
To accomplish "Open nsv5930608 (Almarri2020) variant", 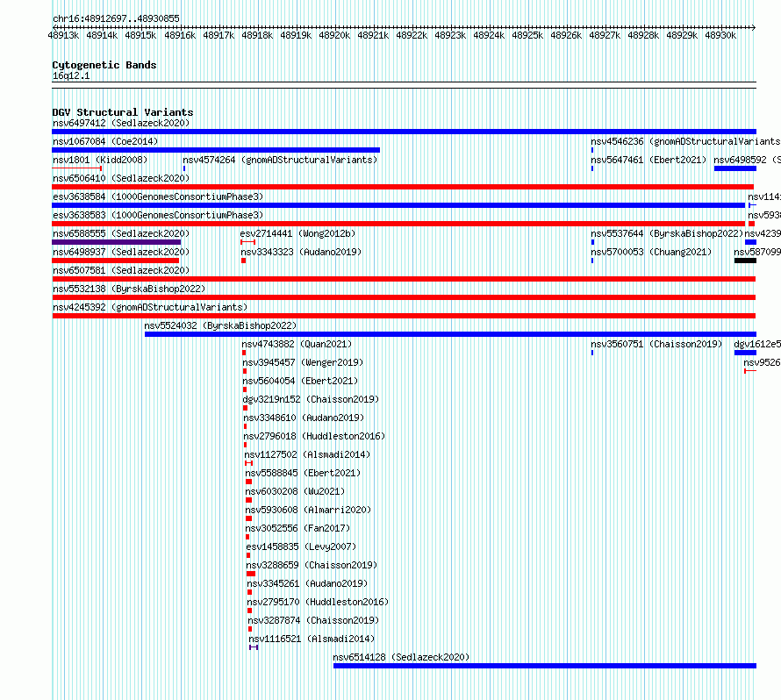I will point(308,510).
